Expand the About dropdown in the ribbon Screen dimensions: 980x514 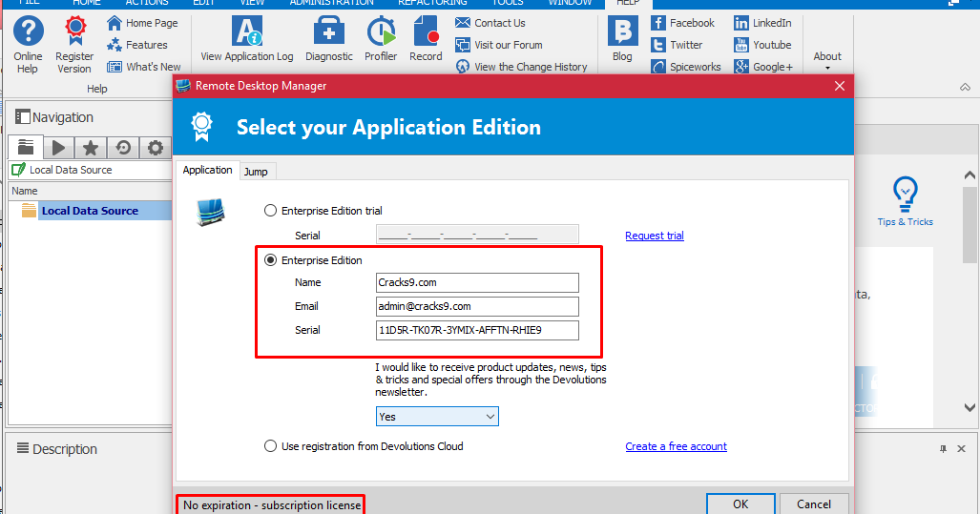pos(827,61)
